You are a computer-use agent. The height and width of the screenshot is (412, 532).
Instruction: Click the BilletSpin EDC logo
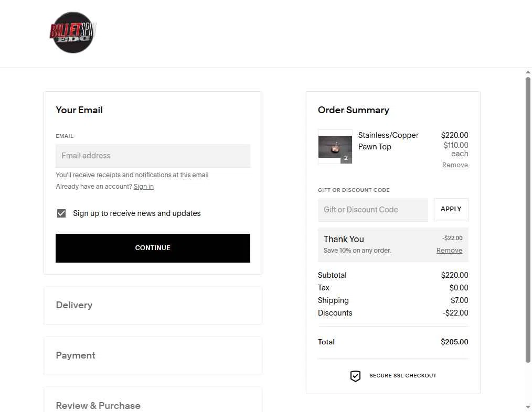pos(73,32)
